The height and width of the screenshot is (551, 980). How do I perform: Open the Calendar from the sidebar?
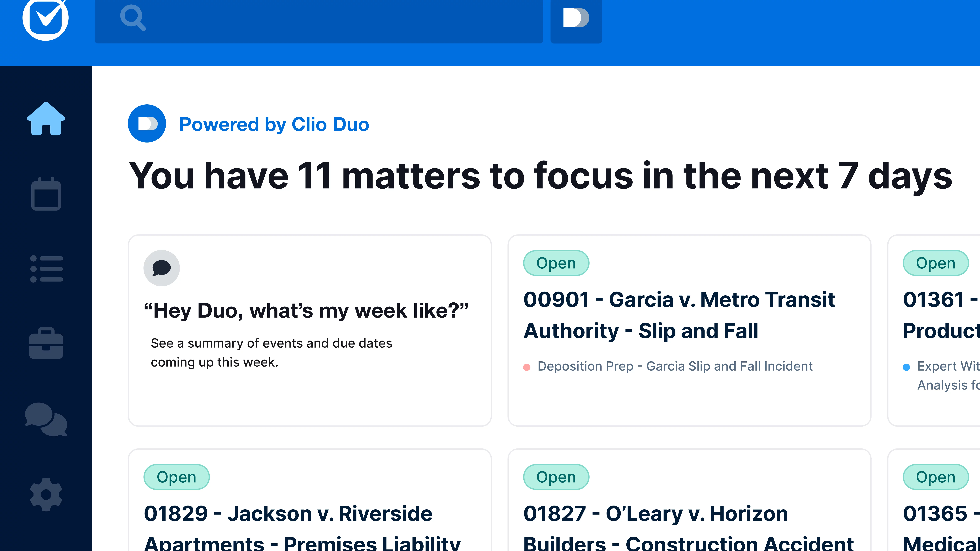point(46,194)
